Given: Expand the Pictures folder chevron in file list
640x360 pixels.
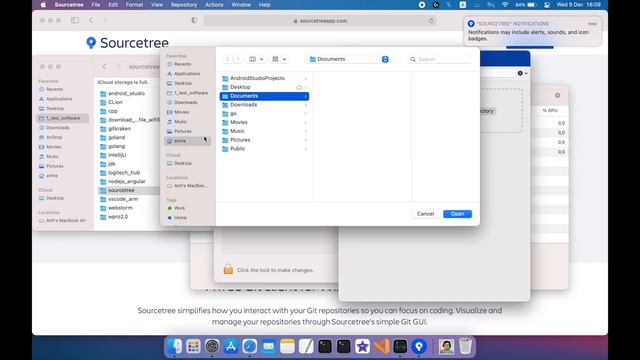Looking at the screenshot, I should tap(305, 140).
